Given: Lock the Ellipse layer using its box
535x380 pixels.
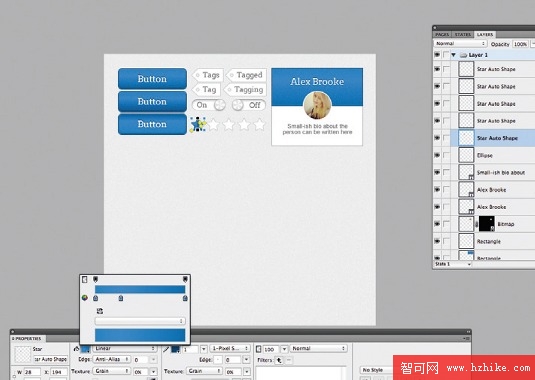Looking at the screenshot, I should click(x=446, y=155).
